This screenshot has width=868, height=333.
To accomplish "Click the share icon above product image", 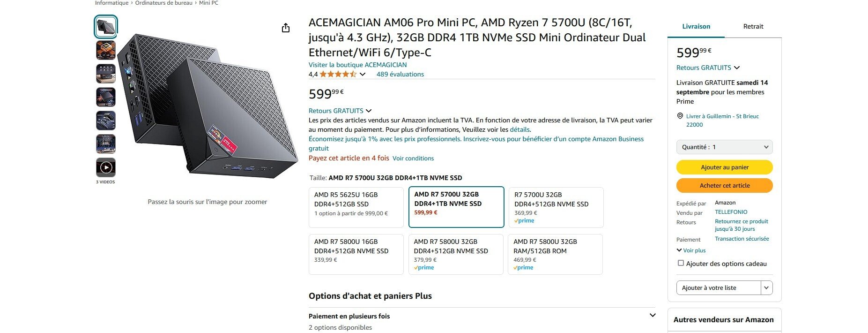I will tap(286, 28).
